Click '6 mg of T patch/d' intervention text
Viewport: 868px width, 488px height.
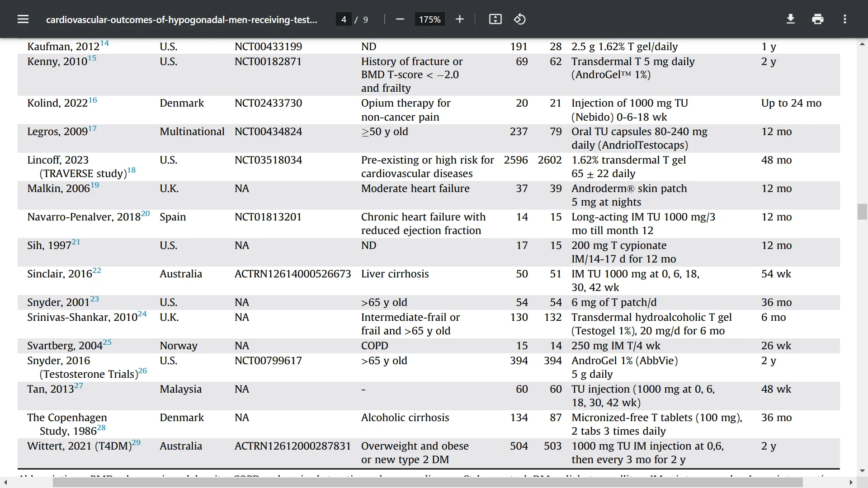614,302
